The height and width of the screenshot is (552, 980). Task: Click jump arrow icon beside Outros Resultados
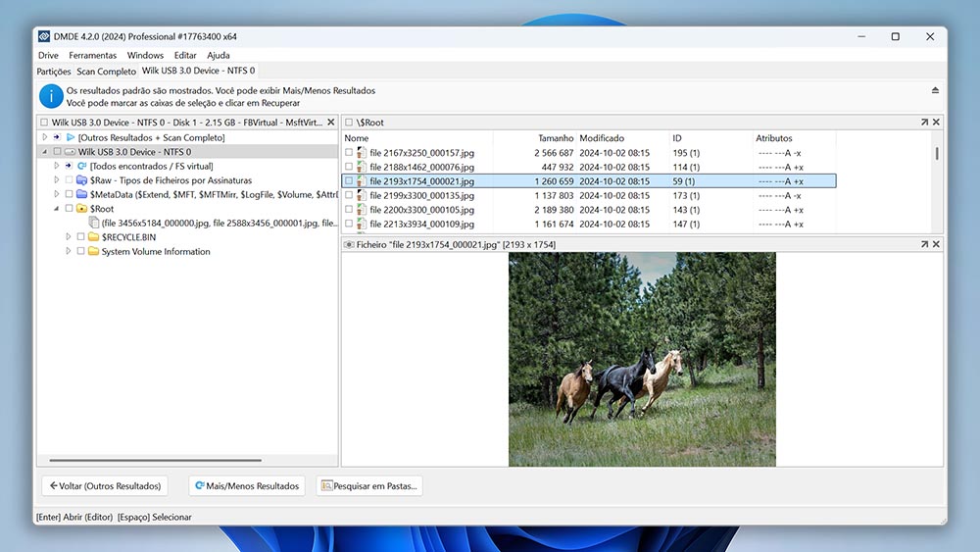click(57, 137)
